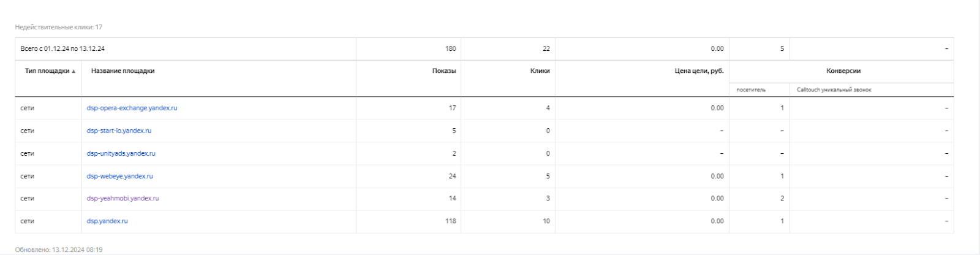Click the Всего с 01.12.24 по 13.12.24 total row label

click(x=62, y=48)
